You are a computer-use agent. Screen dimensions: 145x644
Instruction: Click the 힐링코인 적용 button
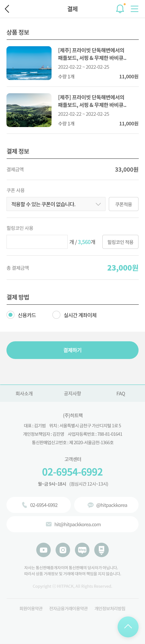pos(120,242)
